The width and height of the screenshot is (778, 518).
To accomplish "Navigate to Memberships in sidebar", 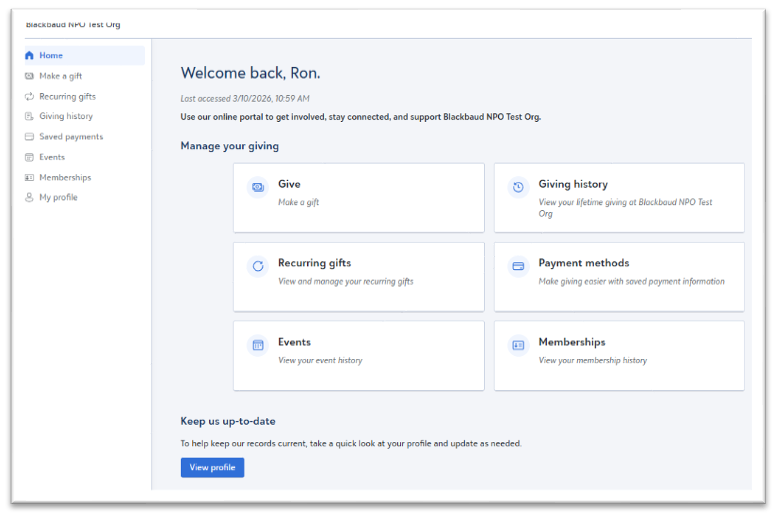I will [65, 178].
